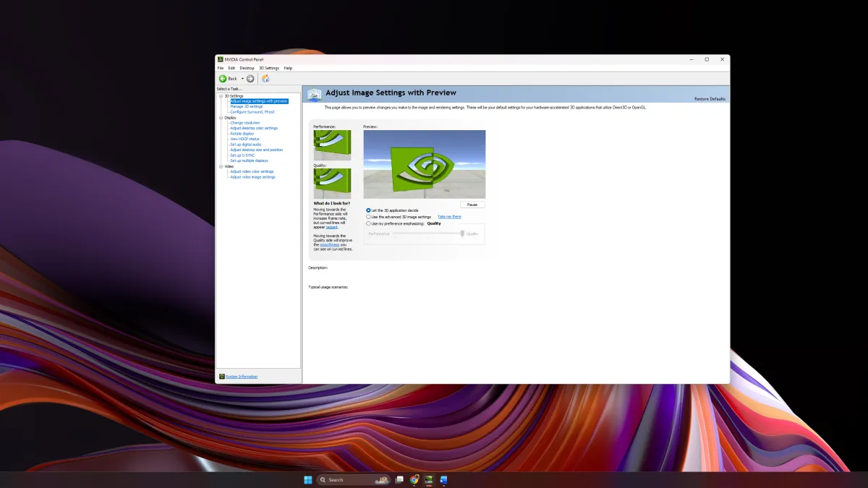This screenshot has width=868, height=488.
Task: Click Restore Defaults
Action: (710, 98)
